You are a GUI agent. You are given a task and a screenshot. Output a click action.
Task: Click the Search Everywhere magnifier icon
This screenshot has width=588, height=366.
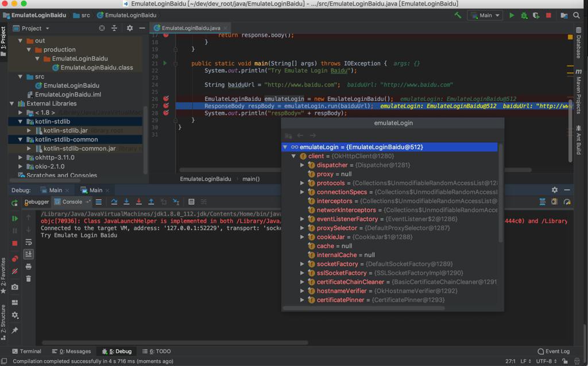point(577,15)
